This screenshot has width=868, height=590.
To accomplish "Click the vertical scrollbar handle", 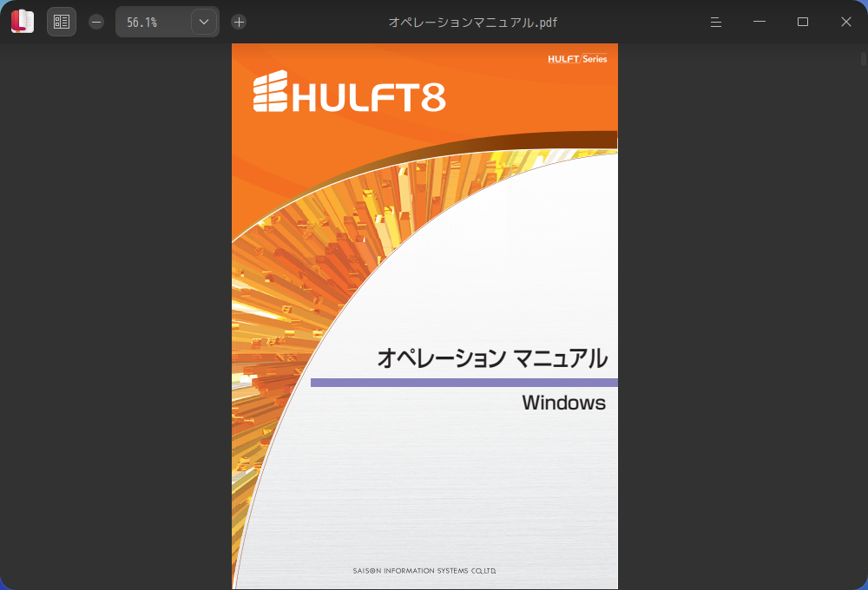I will tap(864, 59).
